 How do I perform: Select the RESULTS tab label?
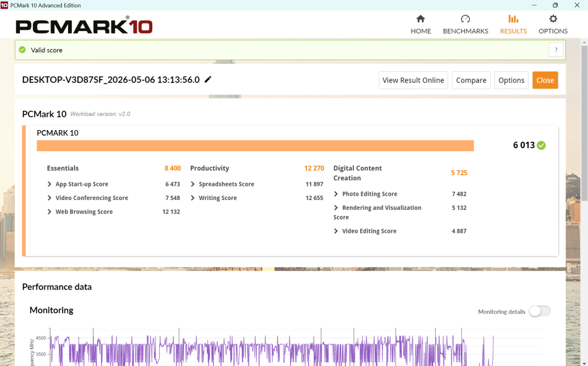[x=513, y=31]
